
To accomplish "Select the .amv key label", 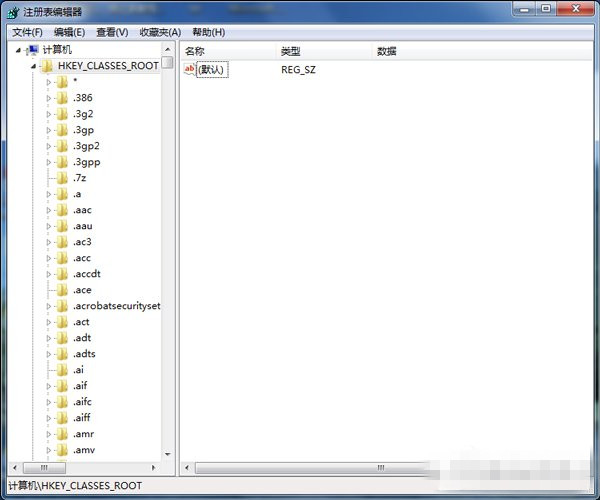I will [x=84, y=450].
